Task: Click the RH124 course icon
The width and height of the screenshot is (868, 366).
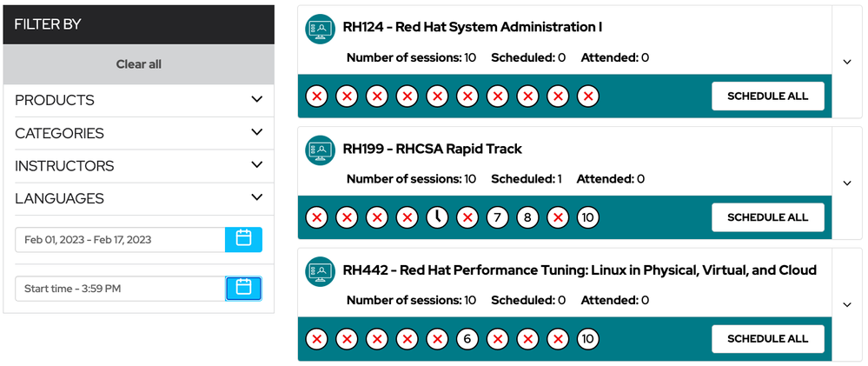Action: [x=320, y=29]
